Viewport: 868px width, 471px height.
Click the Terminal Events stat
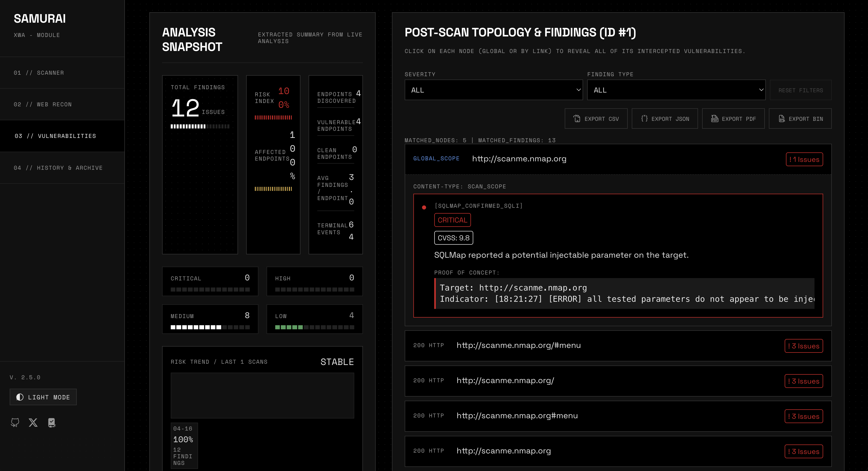pos(336,230)
